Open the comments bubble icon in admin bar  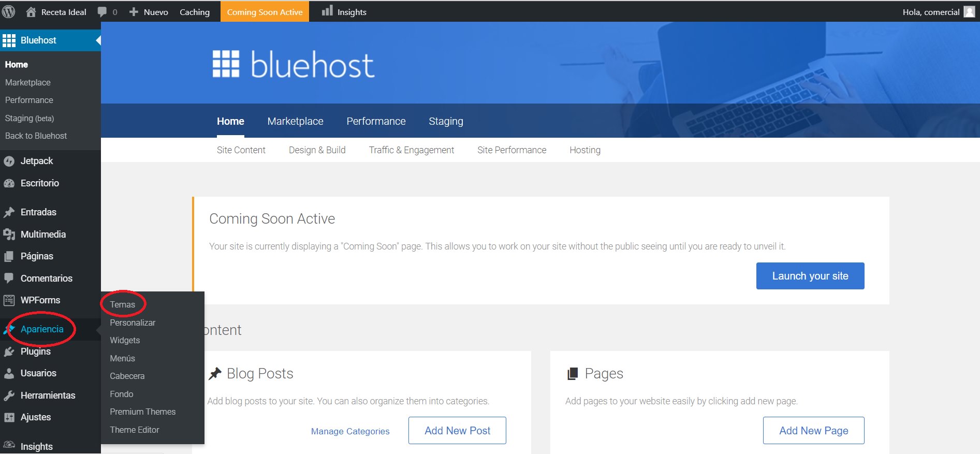tap(102, 12)
